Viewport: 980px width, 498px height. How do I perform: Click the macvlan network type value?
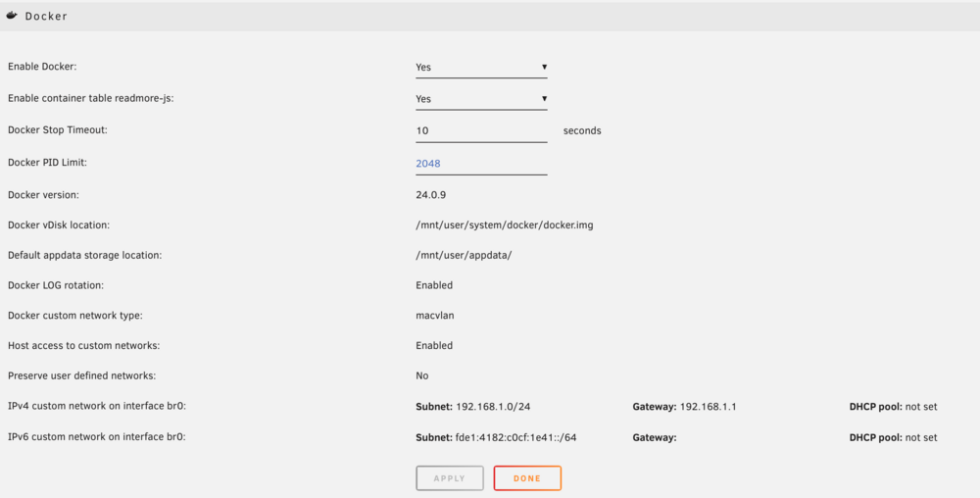435,316
